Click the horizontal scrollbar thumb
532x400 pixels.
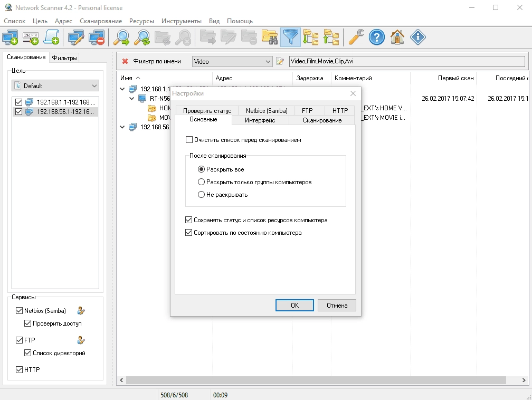click(x=316, y=380)
